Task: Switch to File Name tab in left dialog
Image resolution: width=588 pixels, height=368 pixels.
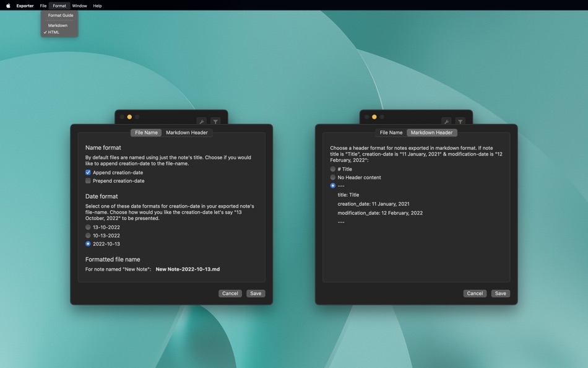Action: coord(146,133)
